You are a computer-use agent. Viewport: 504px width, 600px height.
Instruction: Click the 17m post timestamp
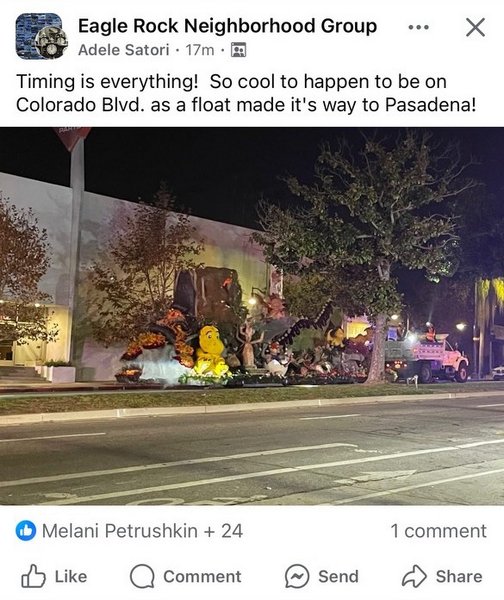pos(200,50)
